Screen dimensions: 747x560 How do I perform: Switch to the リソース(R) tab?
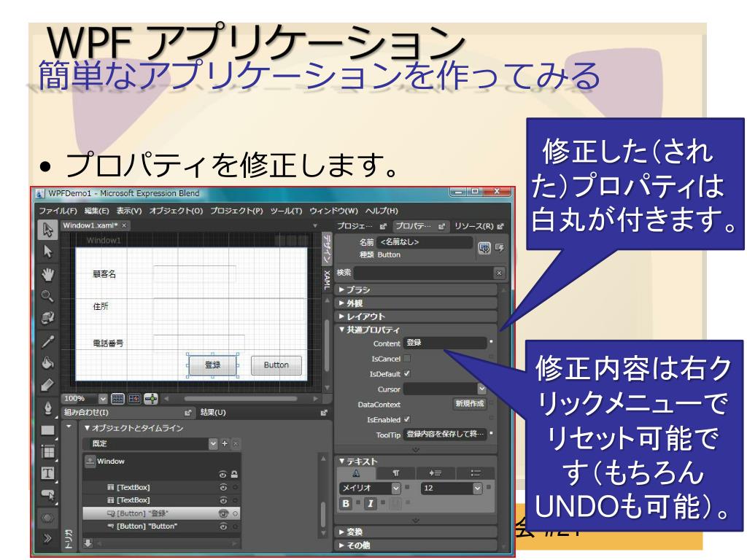point(474,226)
